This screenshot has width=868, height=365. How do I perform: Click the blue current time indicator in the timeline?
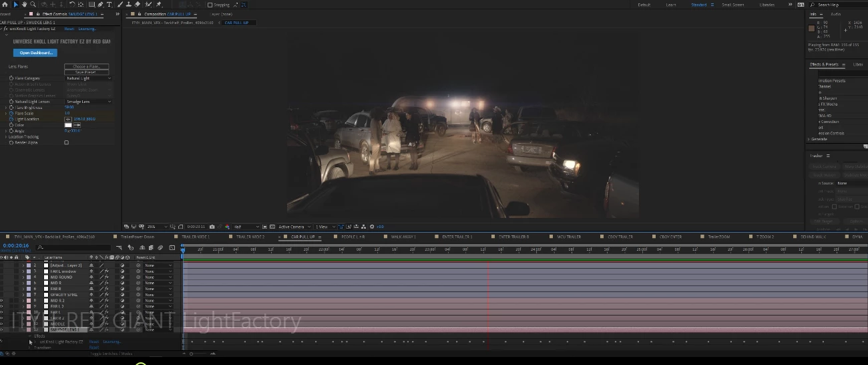coord(183,249)
